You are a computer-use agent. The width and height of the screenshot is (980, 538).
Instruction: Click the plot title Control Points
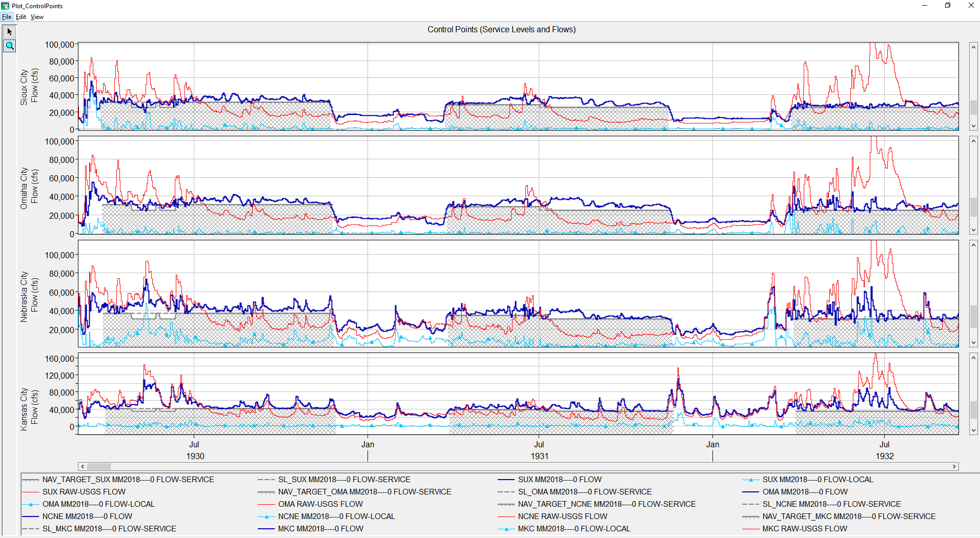coord(501,30)
